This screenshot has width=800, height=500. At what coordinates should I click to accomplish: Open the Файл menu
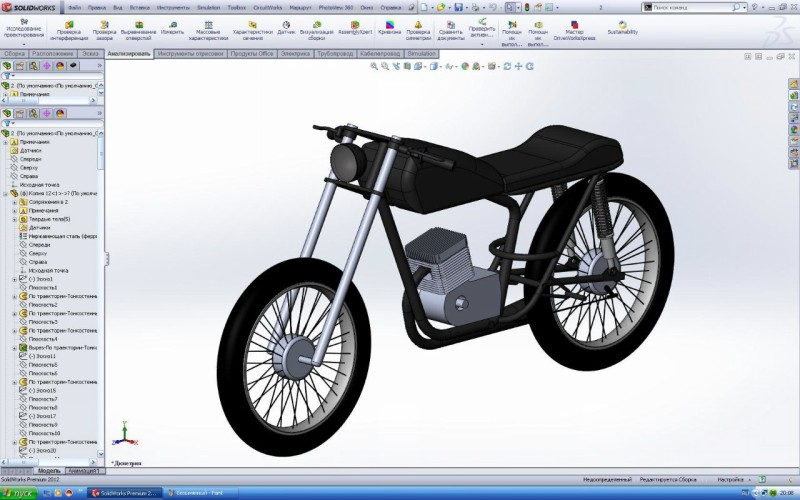click(x=74, y=8)
